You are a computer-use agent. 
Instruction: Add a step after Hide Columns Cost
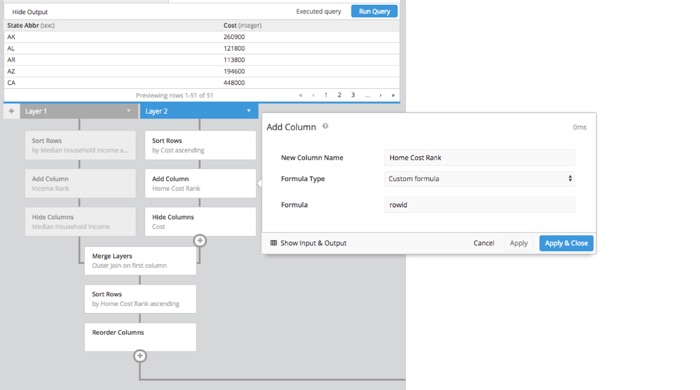(200, 241)
